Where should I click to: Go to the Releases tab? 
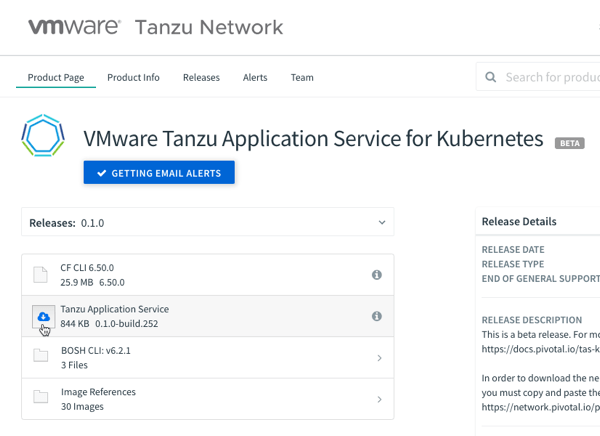(x=201, y=78)
